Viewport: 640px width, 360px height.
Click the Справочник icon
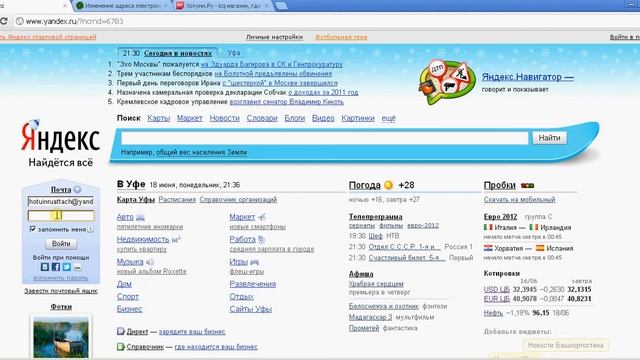coord(120,347)
